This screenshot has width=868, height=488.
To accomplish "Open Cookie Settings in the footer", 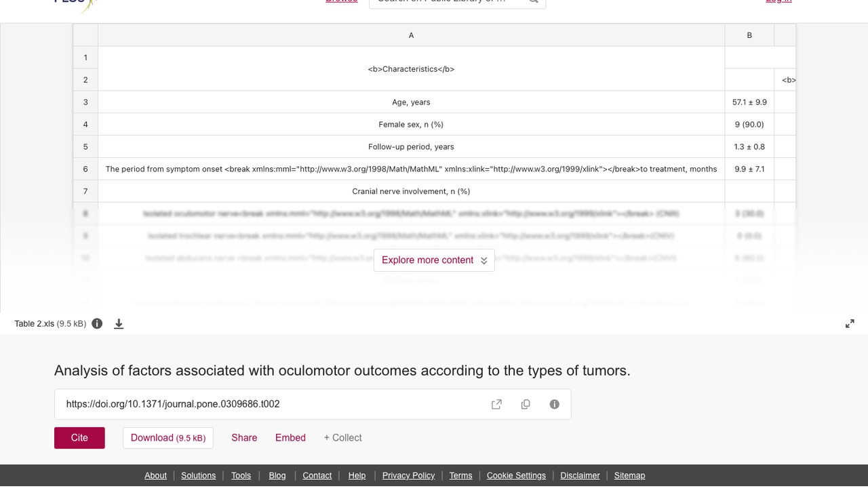I will click(x=516, y=476).
